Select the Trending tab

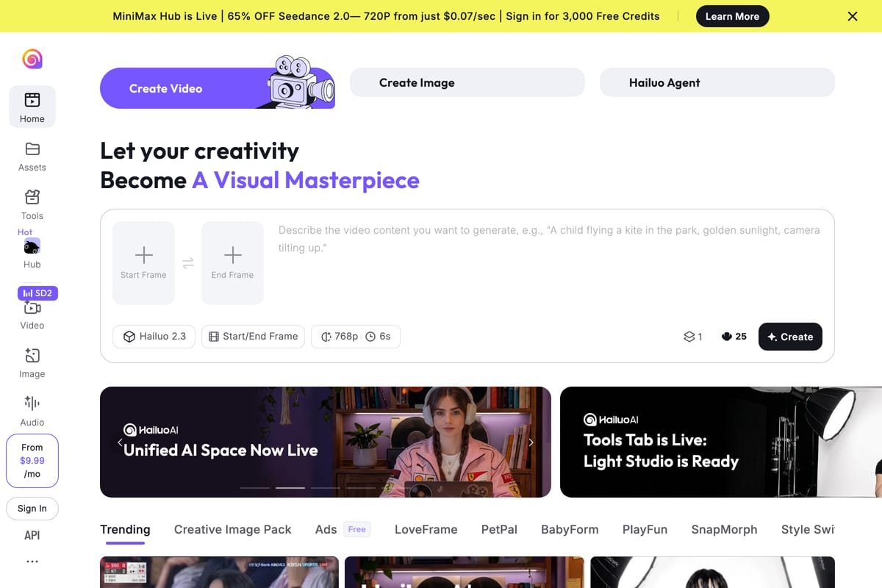tap(125, 529)
